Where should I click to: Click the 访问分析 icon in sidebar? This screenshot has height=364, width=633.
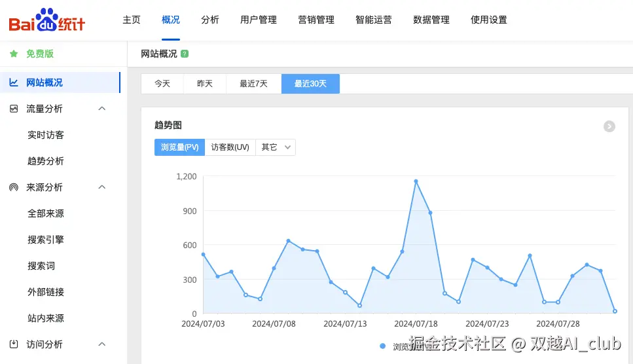tap(14, 344)
